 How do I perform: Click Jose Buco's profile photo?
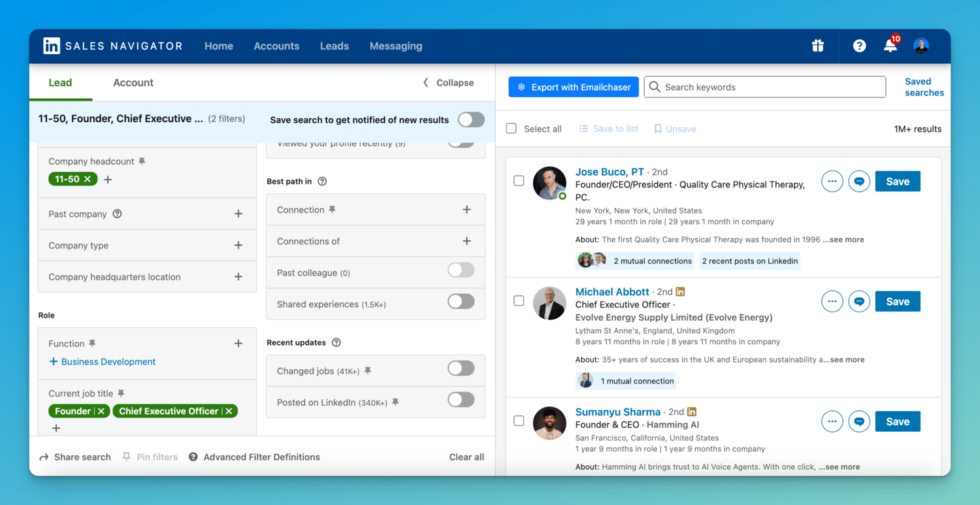click(549, 183)
